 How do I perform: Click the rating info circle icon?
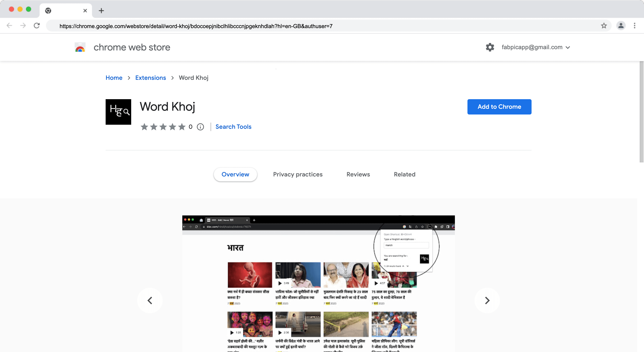[200, 127]
